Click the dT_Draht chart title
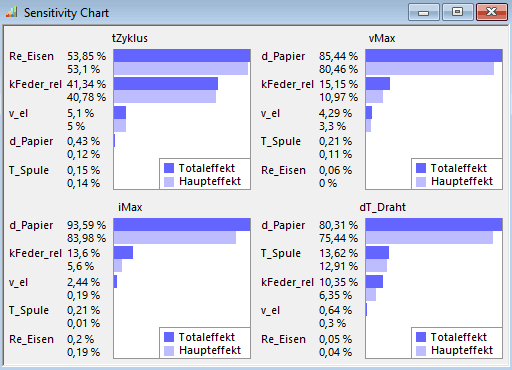 (x=383, y=207)
